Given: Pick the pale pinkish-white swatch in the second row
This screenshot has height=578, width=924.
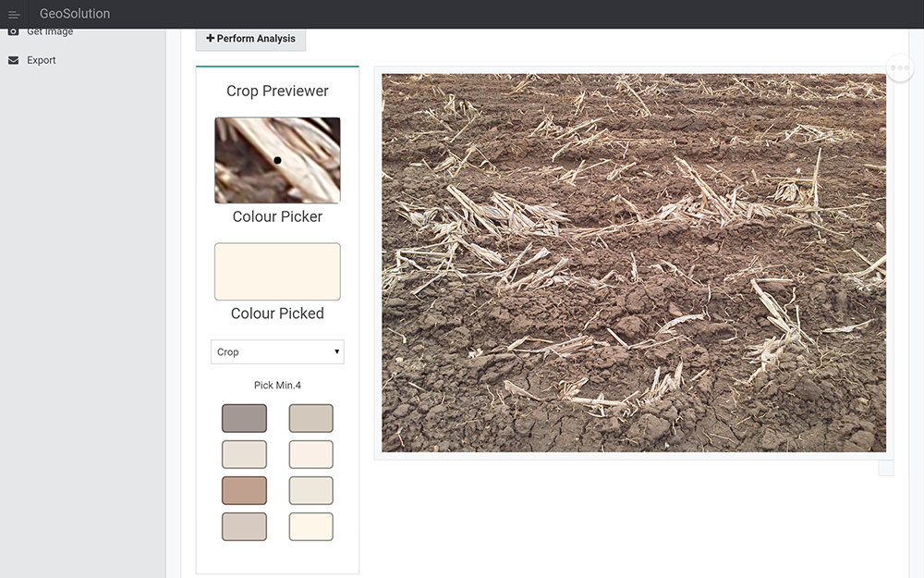Looking at the screenshot, I should pos(244,454).
